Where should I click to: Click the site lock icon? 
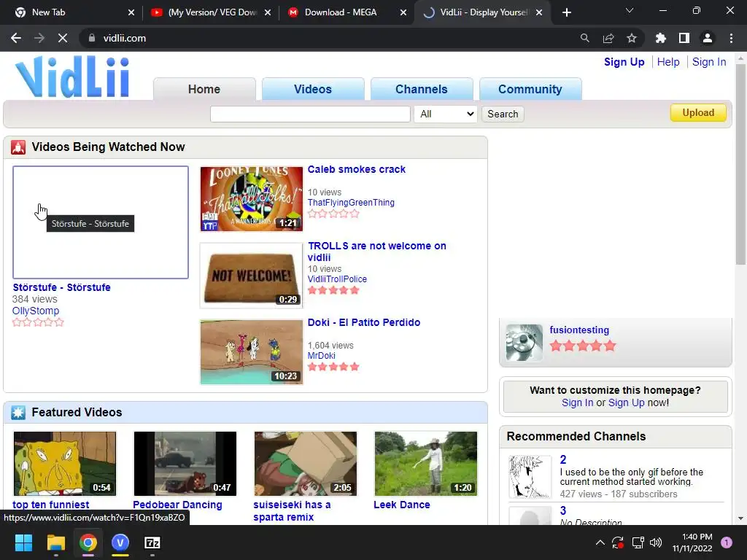pos(91,38)
